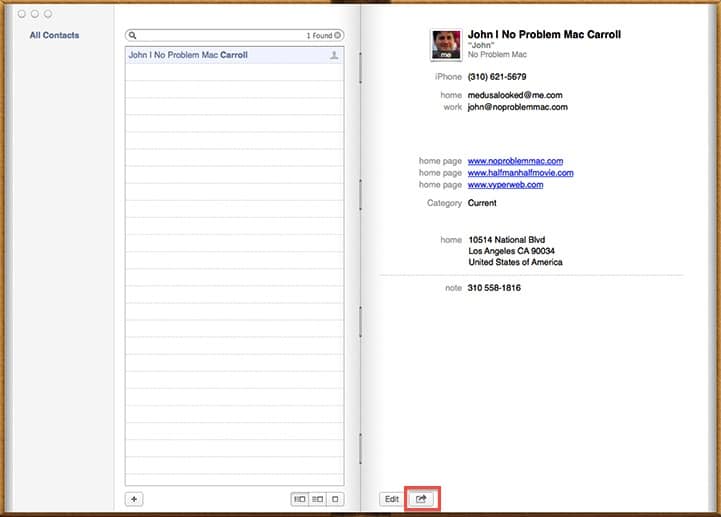Open www.noproblemmac.com link
Image resolution: width=721 pixels, height=517 pixels.
pyautogui.click(x=515, y=161)
